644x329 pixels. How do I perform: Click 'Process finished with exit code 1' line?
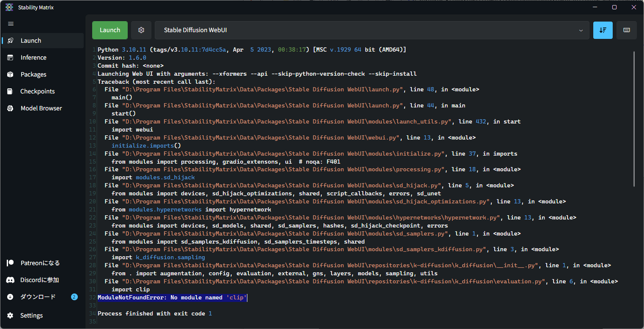(x=155, y=314)
